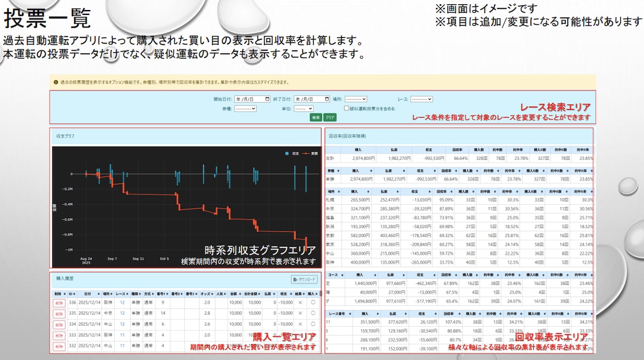Sort the コース table by 購入
The image size is (644, 360).
tap(361, 274)
